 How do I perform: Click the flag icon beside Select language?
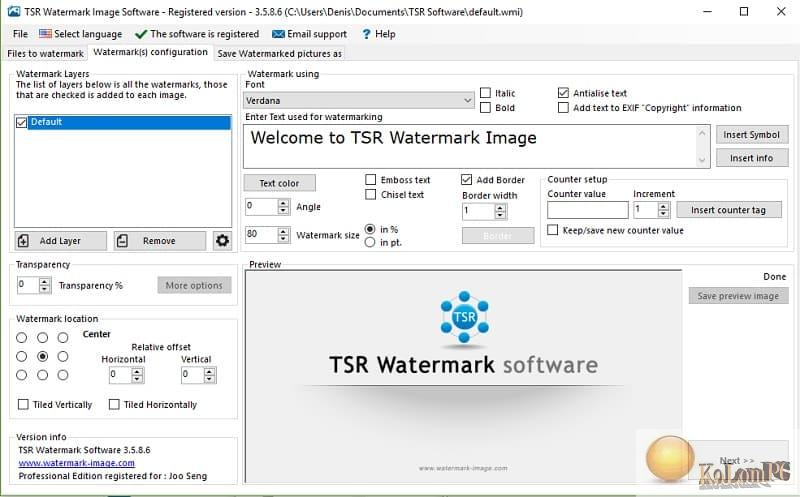[x=45, y=34]
